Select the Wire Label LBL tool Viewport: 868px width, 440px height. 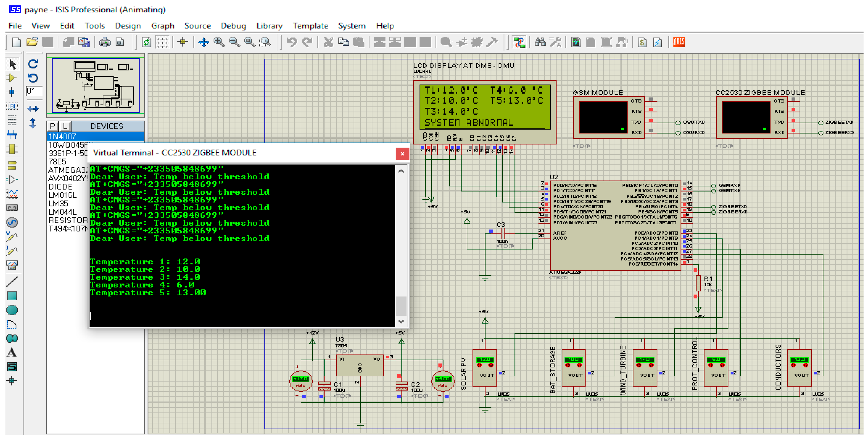pos(12,106)
